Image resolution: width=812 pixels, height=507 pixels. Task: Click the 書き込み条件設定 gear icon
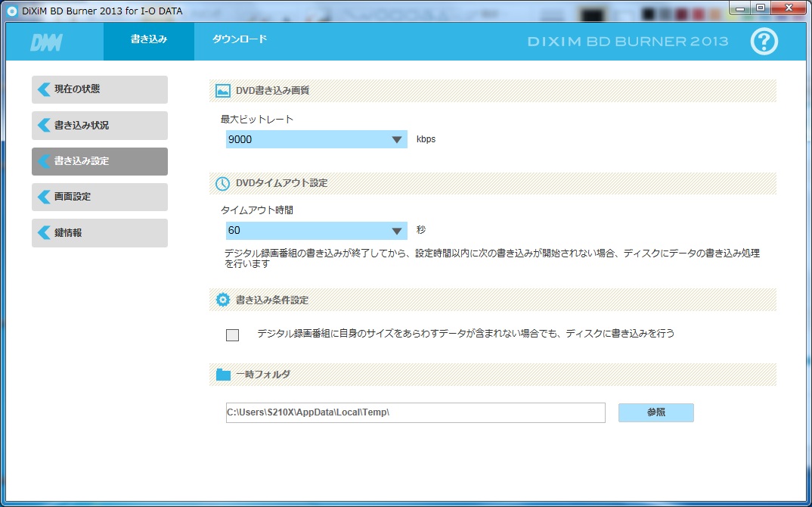[x=223, y=300]
